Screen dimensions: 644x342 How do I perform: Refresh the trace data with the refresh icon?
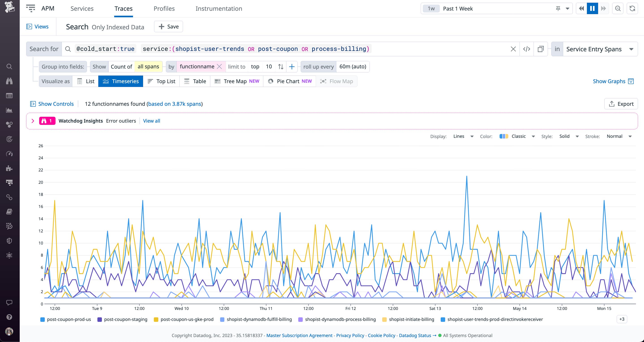pyautogui.click(x=633, y=8)
